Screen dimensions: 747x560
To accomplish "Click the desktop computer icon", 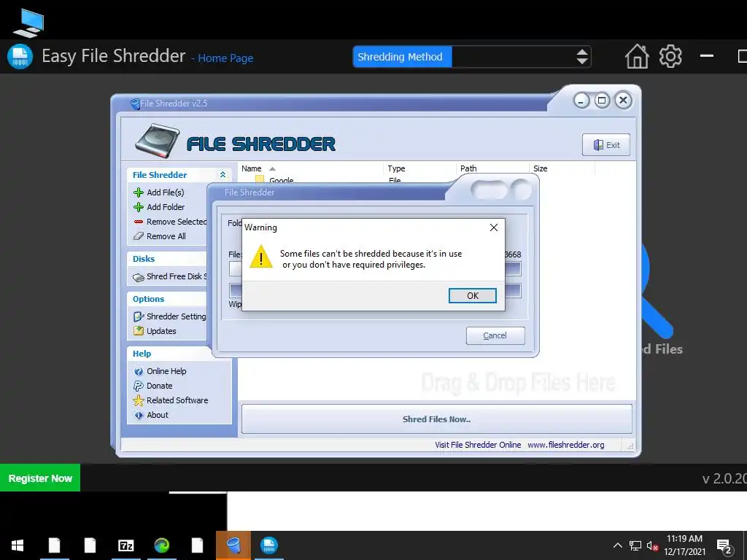I will click(28, 23).
